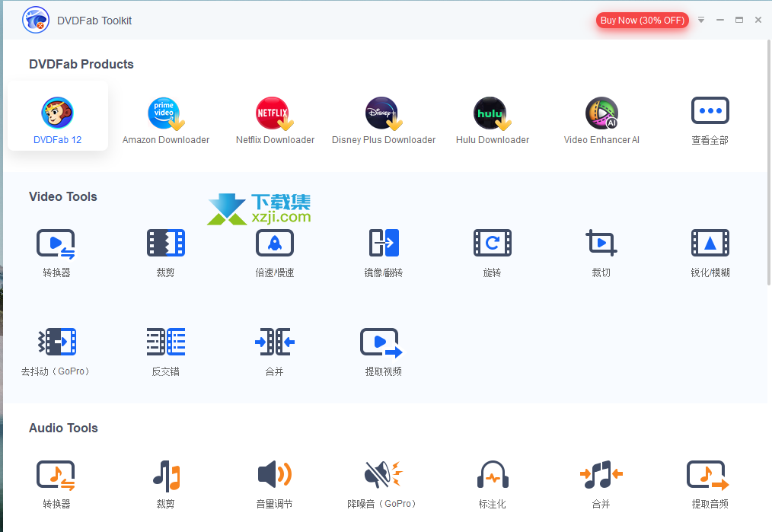Click 查看全部 to view all products
772x532 pixels.
point(710,120)
